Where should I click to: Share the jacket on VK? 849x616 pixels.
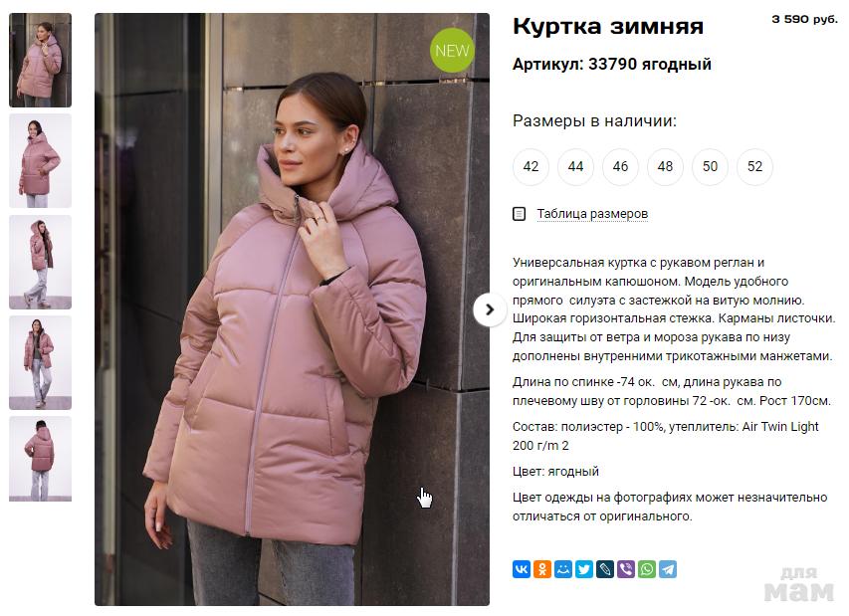[x=522, y=569]
